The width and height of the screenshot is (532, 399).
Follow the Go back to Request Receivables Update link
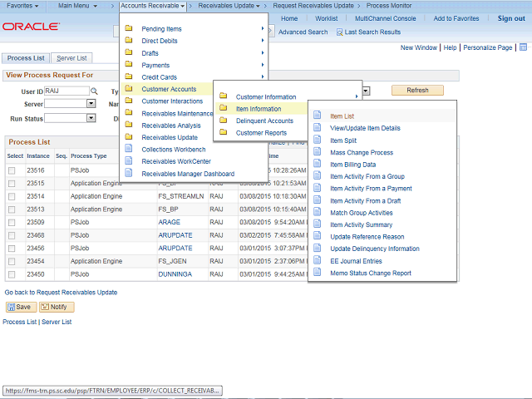point(61,293)
